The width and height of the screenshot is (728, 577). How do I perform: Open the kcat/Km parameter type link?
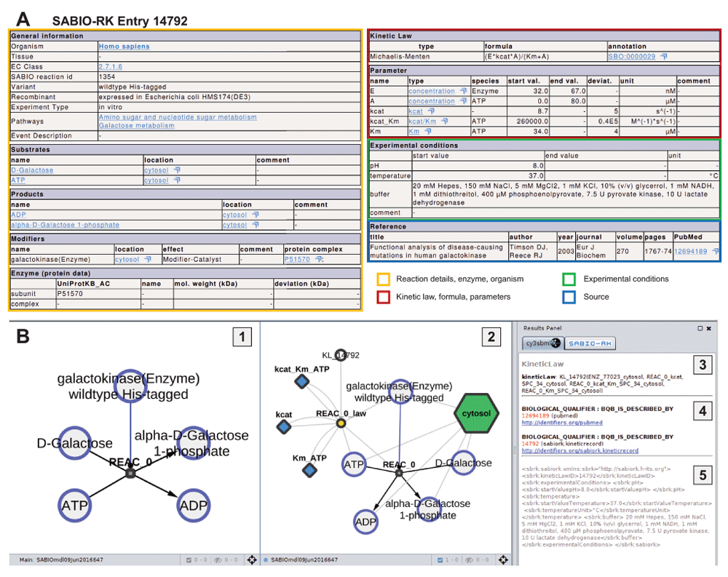tap(422, 122)
